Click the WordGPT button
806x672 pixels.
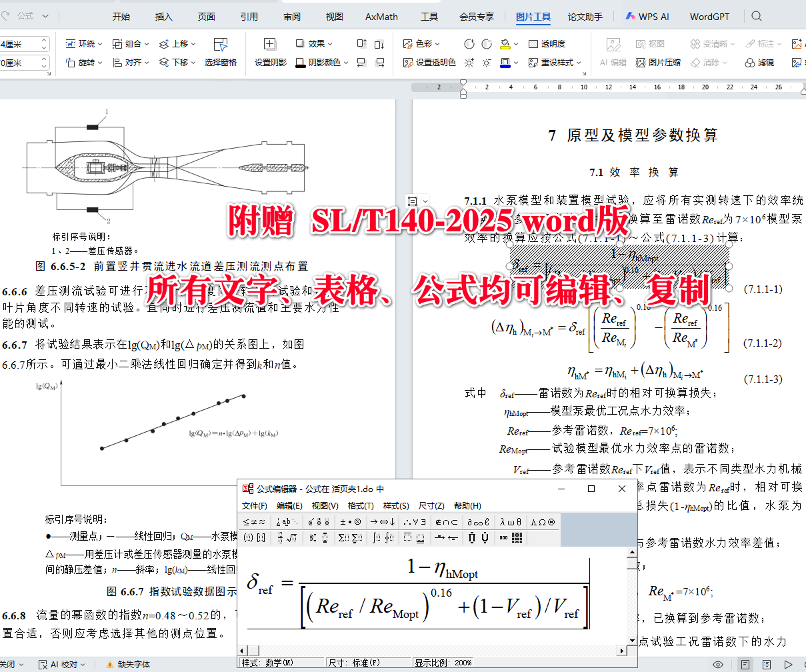[709, 17]
